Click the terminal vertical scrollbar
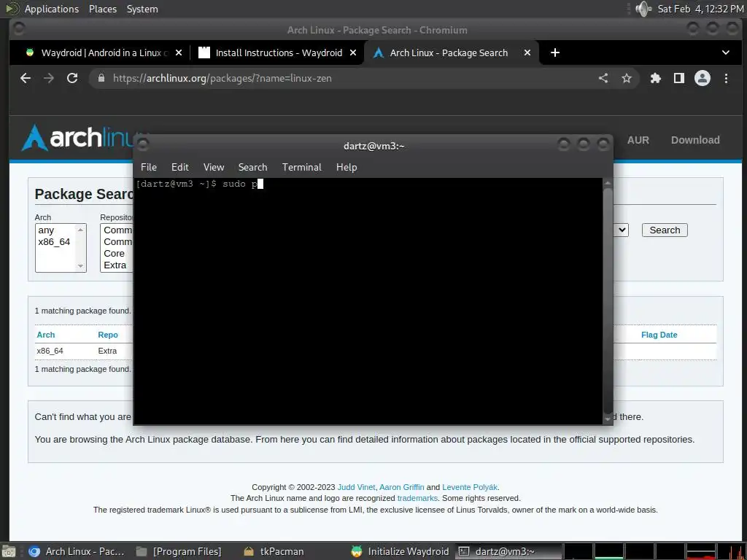This screenshot has height=560, width=747. (608, 300)
